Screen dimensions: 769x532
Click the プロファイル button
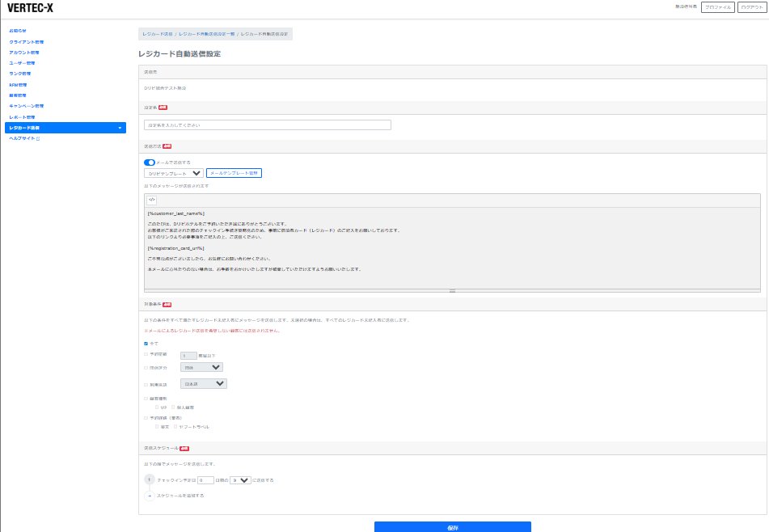tap(718, 7)
